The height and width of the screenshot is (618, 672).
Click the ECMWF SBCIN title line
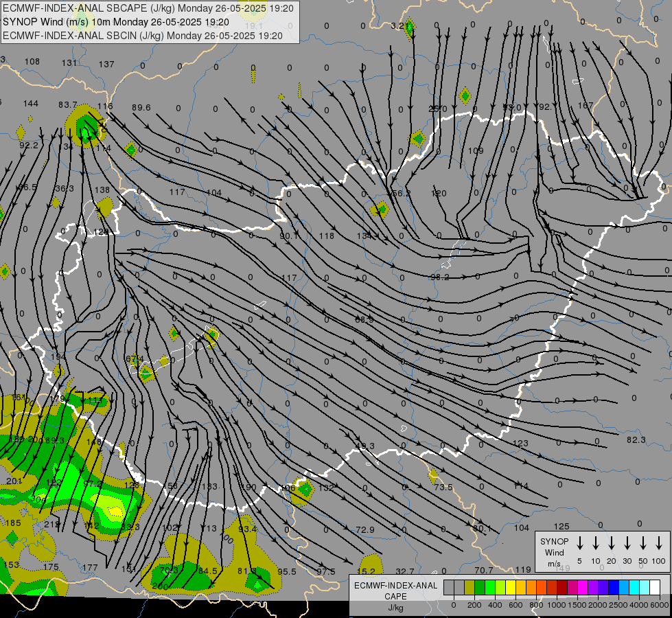(143, 36)
